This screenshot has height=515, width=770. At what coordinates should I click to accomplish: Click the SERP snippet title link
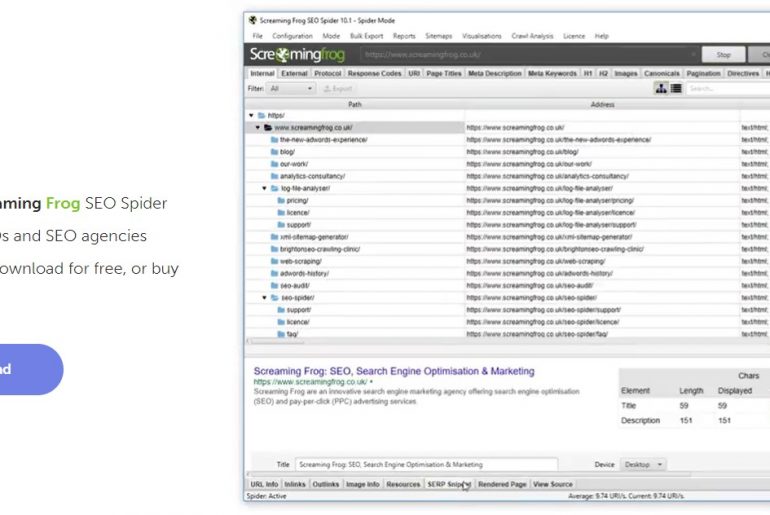[394, 371]
